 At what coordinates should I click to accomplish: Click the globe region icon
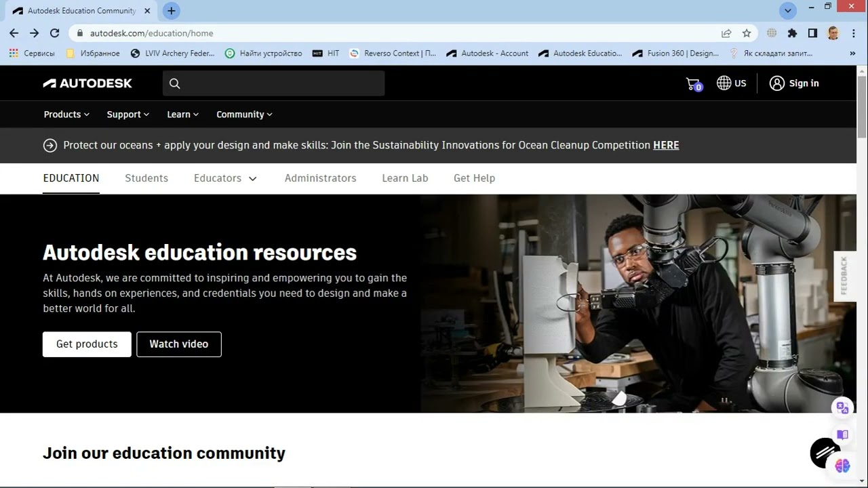point(724,83)
